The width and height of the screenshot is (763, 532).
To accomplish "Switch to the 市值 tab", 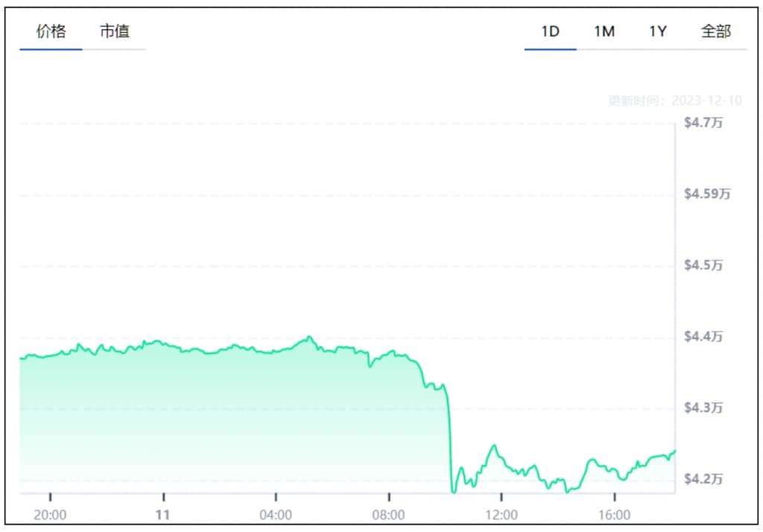I will click(115, 31).
